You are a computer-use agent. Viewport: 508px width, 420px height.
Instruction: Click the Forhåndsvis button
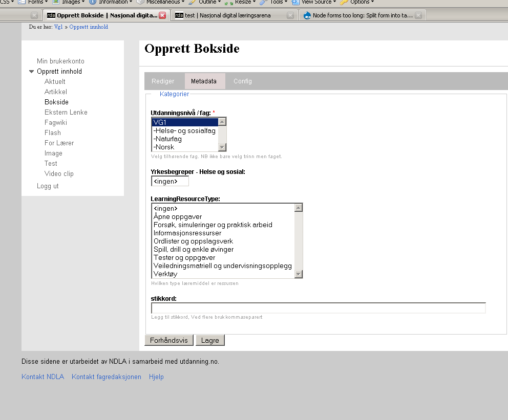[169, 340]
